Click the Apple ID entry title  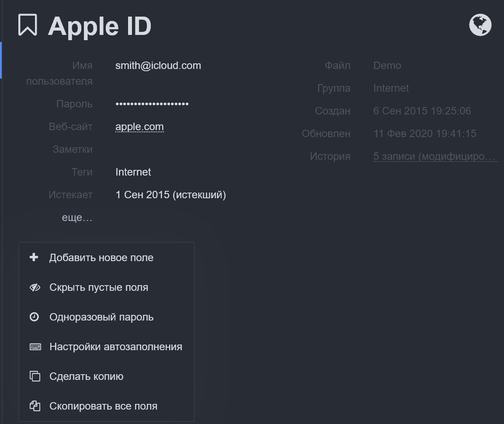[100, 26]
